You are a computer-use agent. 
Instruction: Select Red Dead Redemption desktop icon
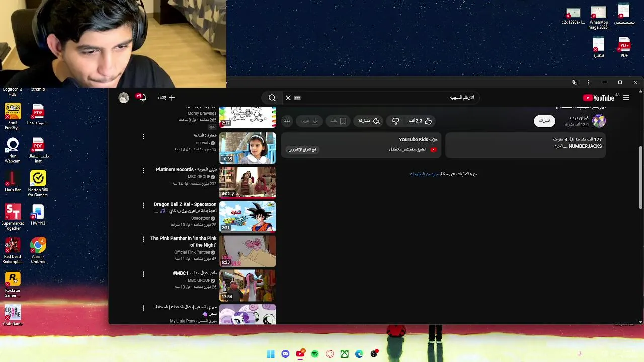13,251
